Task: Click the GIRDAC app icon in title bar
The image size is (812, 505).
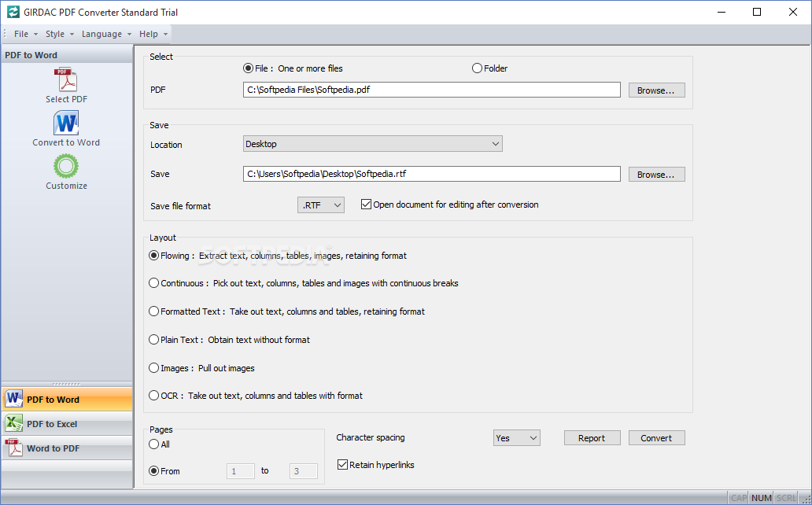Action: coord(13,12)
